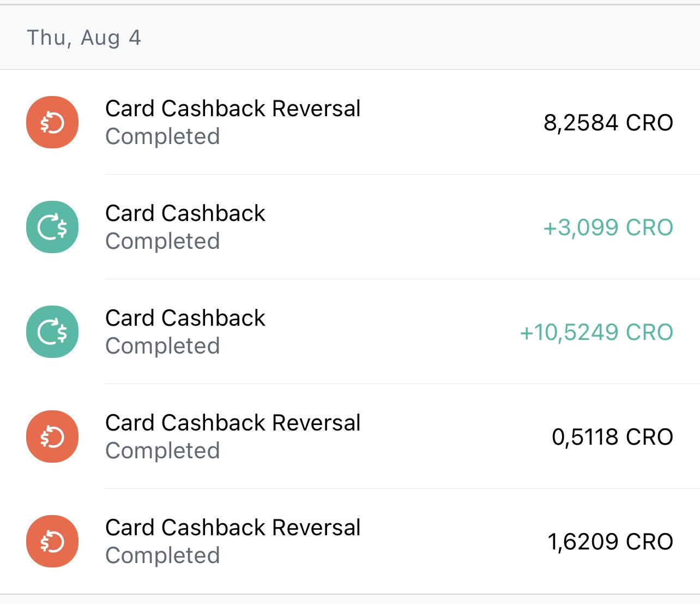Viewport: 700px width, 604px height.
Task: Open the 1,6209 CRO reversal transaction
Action: [349, 541]
